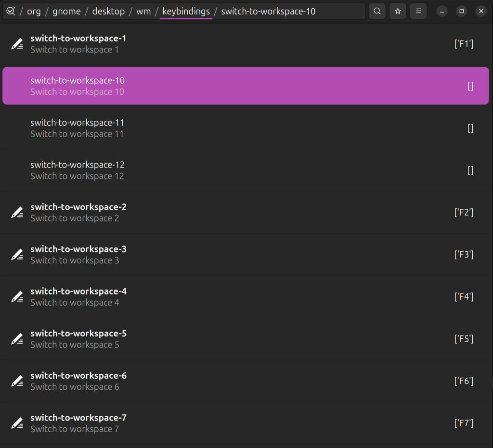Navigate to 'org' in the path bar
This screenshot has width=493, height=448.
pos(34,11)
